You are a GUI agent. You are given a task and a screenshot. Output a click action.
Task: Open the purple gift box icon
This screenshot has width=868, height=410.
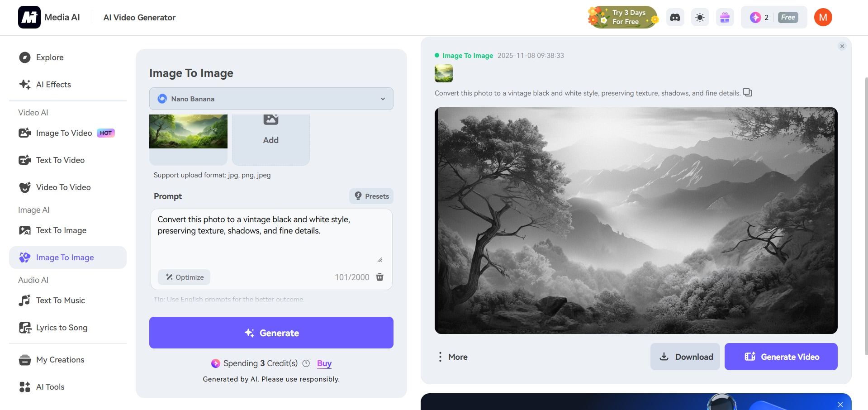[725, 18]
